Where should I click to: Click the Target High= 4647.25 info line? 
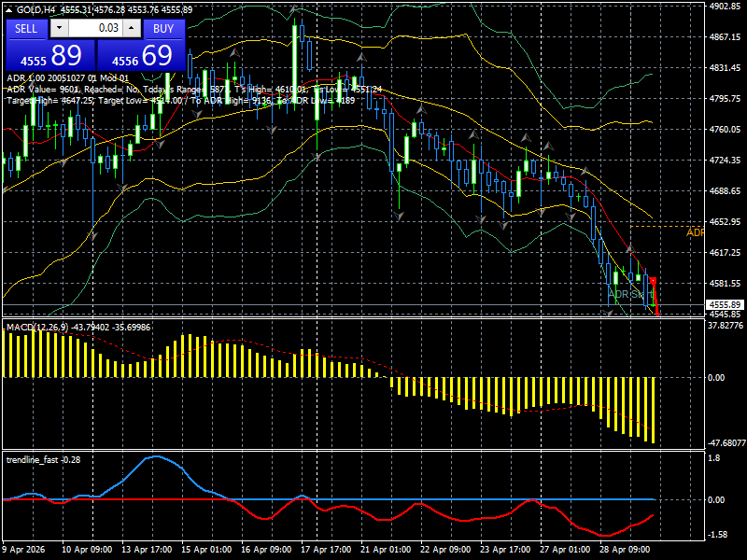181,101
